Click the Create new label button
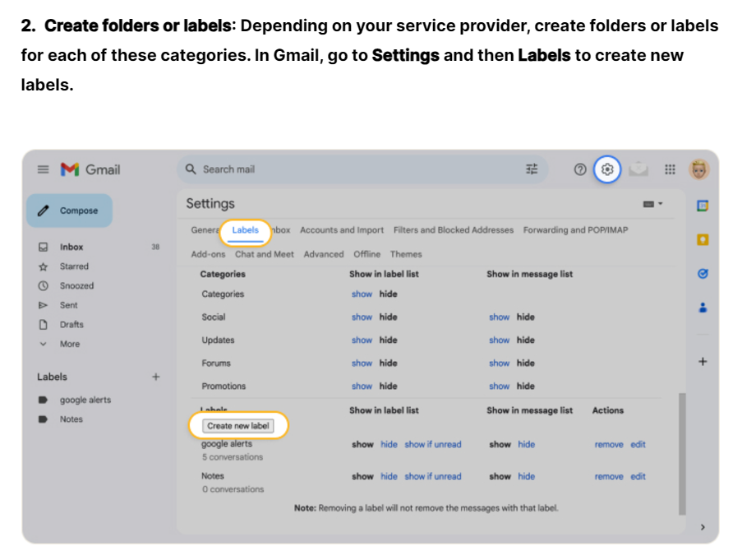 [238, 425]
